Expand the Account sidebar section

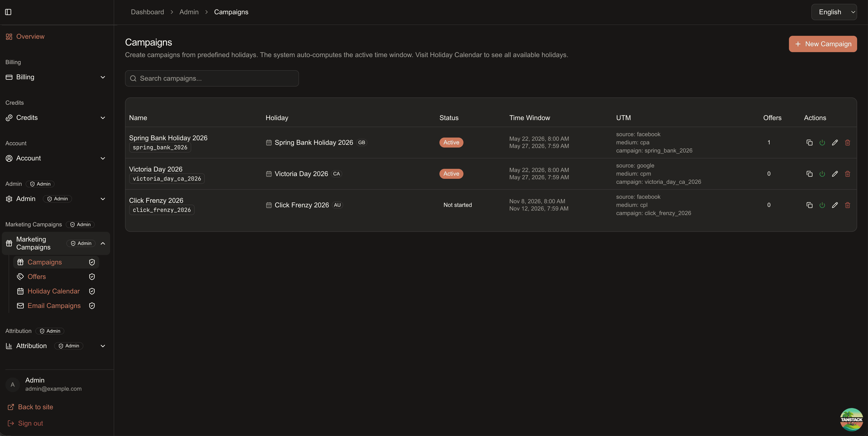tap(55, 158)
